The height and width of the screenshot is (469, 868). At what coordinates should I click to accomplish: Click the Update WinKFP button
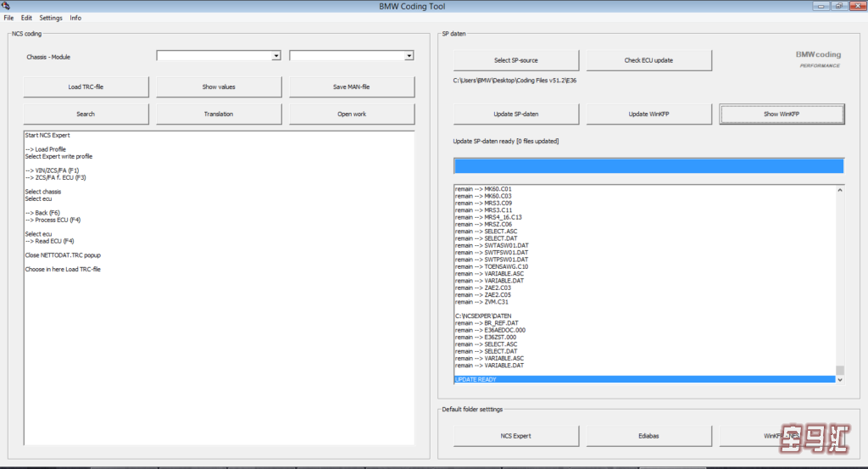click(648, 114)
